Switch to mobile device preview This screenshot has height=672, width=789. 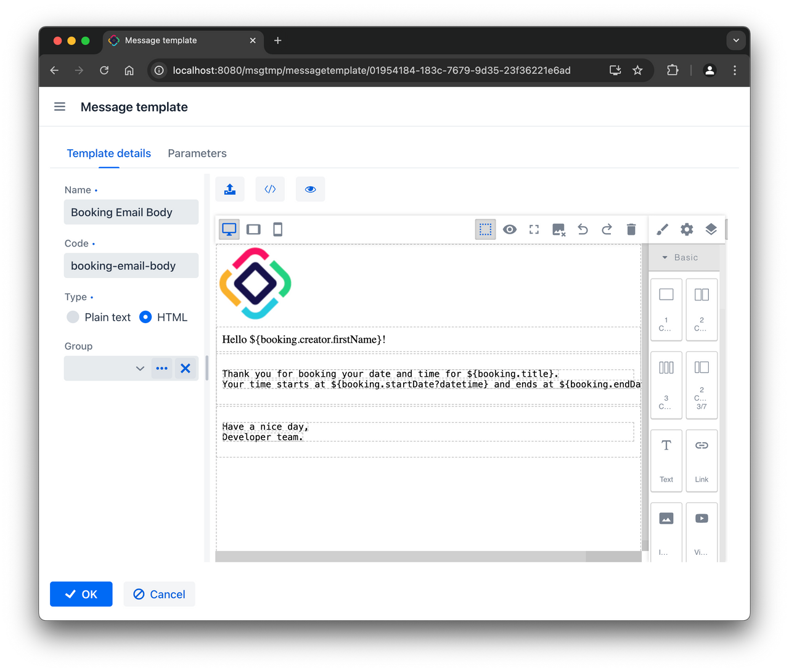(x=277, y=229)
